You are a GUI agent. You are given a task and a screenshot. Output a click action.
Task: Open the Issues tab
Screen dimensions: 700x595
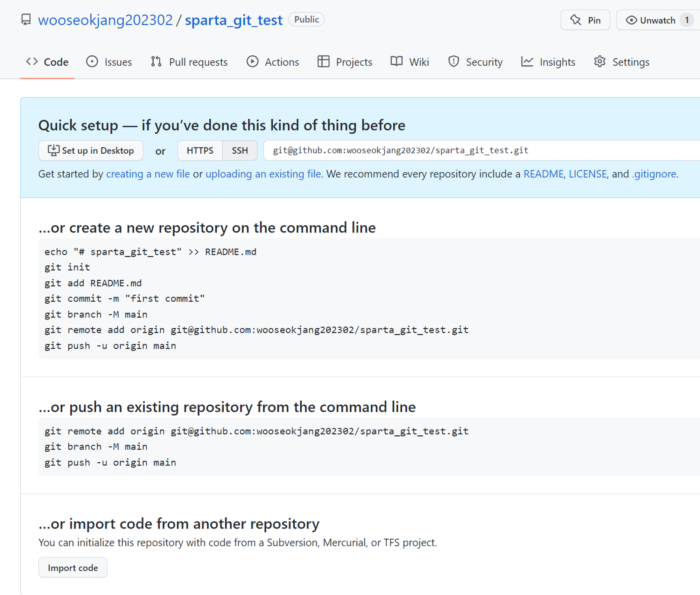pos(109,62)
